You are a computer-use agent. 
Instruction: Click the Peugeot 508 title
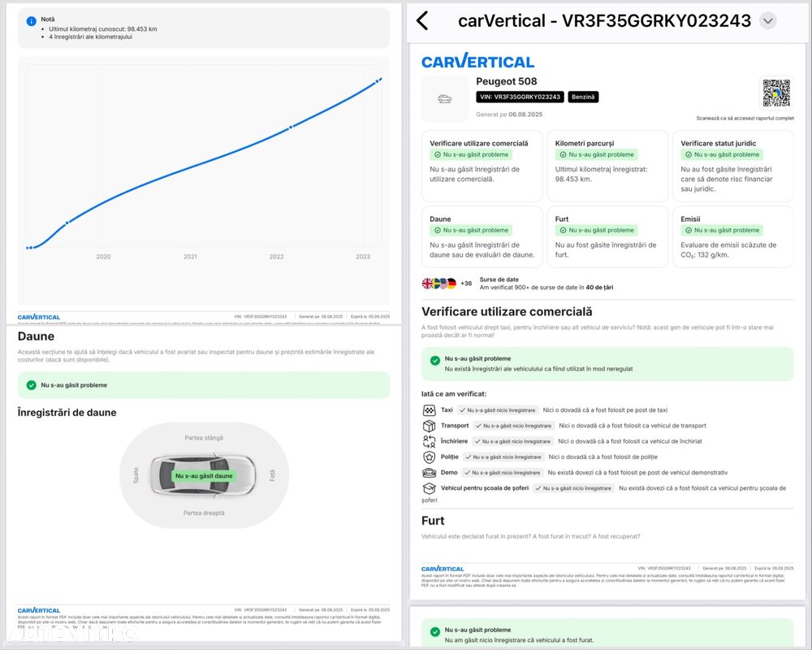pyautogui.click(x=507, y=81)
